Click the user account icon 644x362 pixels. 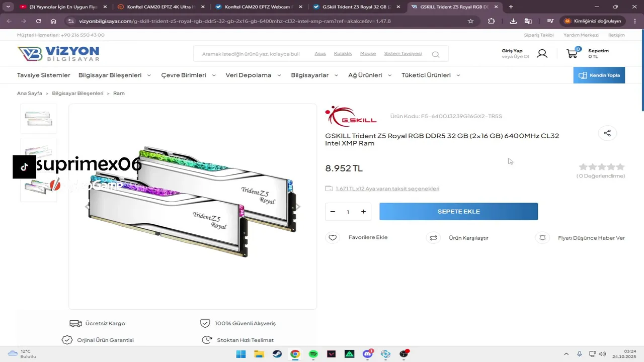point(542,53)
